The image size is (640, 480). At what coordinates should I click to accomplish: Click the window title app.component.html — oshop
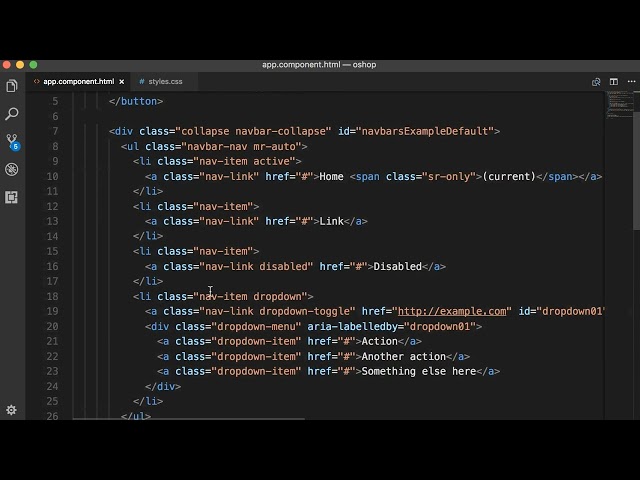(x=319, y=65)
